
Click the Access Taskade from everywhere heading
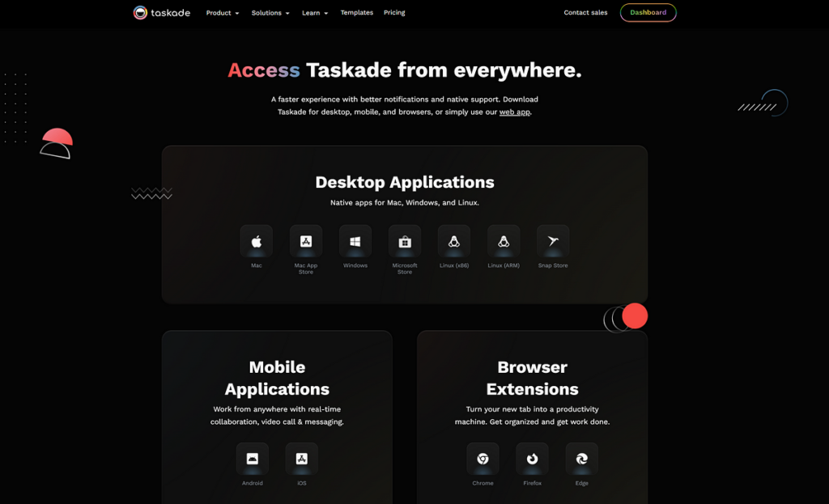click(x=405, y=70)
